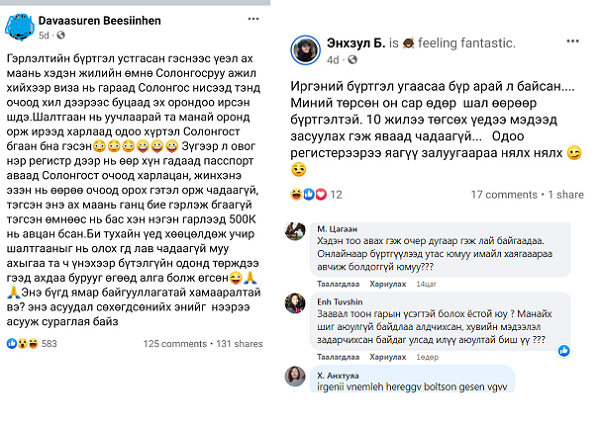
Task: View reaction icons beside 12 count
Action: (306, 194)
